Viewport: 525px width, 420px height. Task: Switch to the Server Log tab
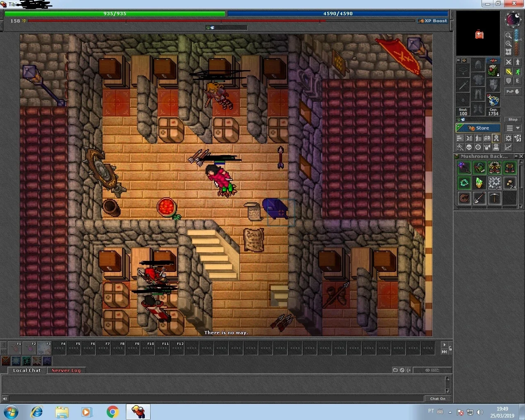[66, 370]
